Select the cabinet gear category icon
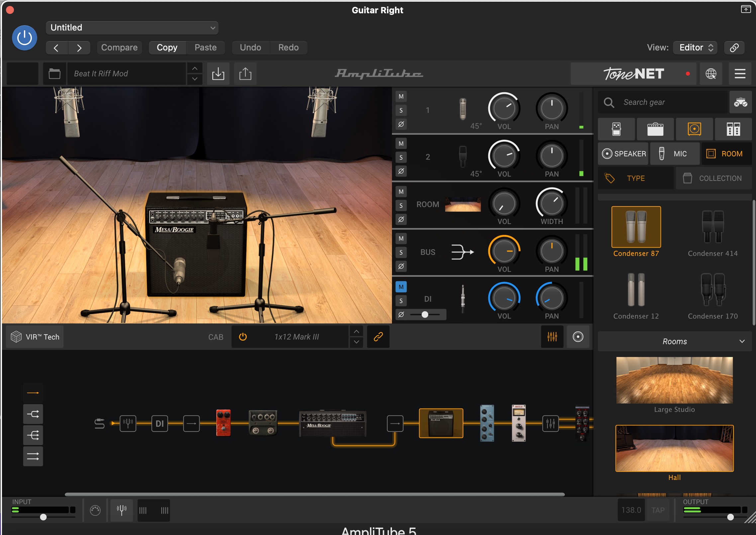 coord(694,129)
